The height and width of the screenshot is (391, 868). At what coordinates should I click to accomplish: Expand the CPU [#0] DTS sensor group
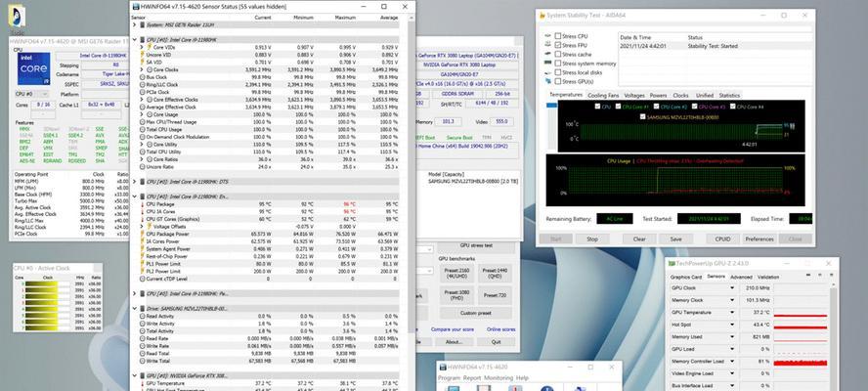click(134, 182)
